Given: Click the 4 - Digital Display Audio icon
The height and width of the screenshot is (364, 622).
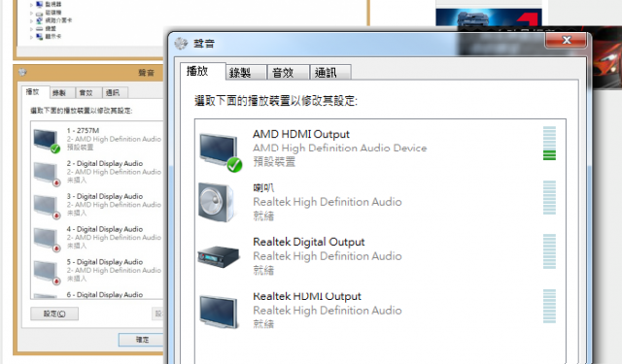Looking at the screenshot, I should point(47,239).
